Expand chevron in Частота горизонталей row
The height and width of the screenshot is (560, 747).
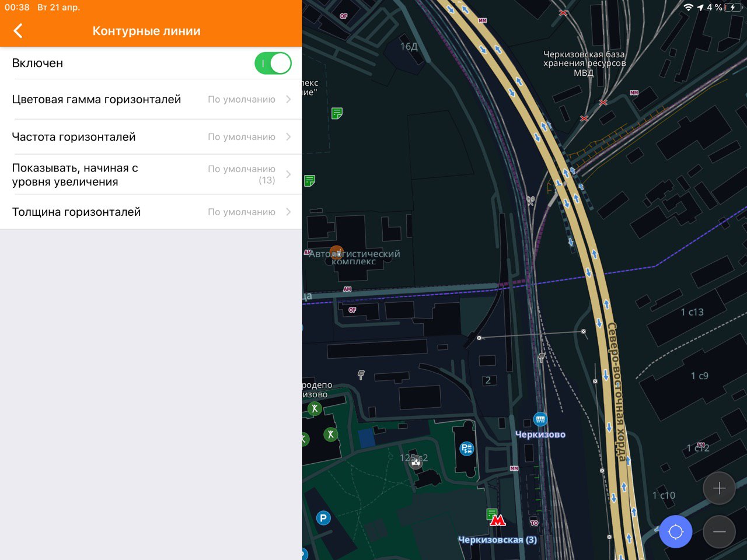288,136
